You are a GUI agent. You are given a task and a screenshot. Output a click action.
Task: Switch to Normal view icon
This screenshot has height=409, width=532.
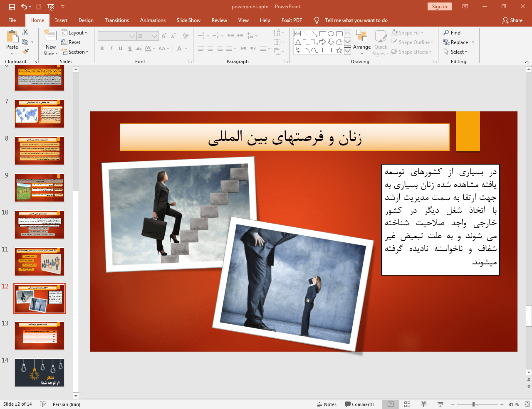[x=391, y=404]
